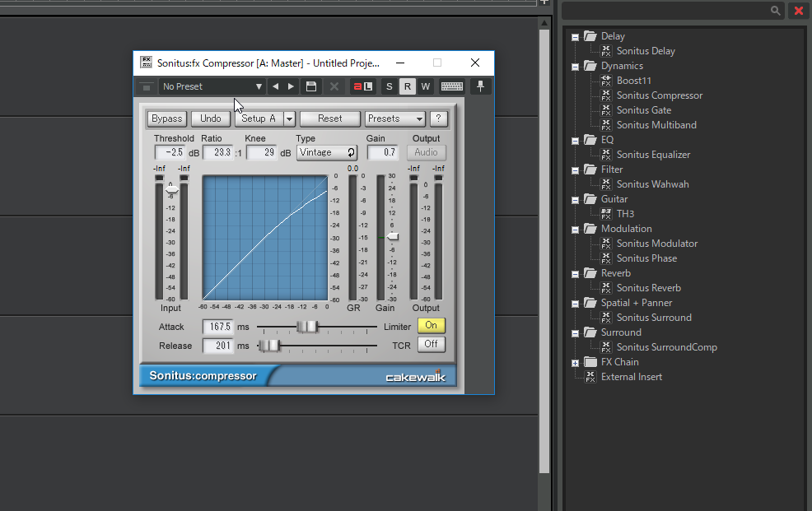Collapse the Reverb folder
The width and height of the screenshot is (812, 511).
pyautogui.click(x=575, y=274)
